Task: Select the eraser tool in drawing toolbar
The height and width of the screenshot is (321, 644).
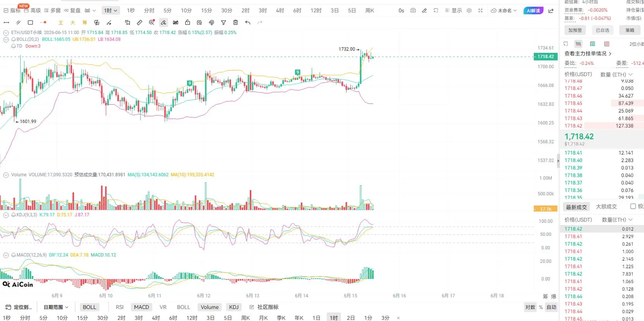Action: point(164,22)
